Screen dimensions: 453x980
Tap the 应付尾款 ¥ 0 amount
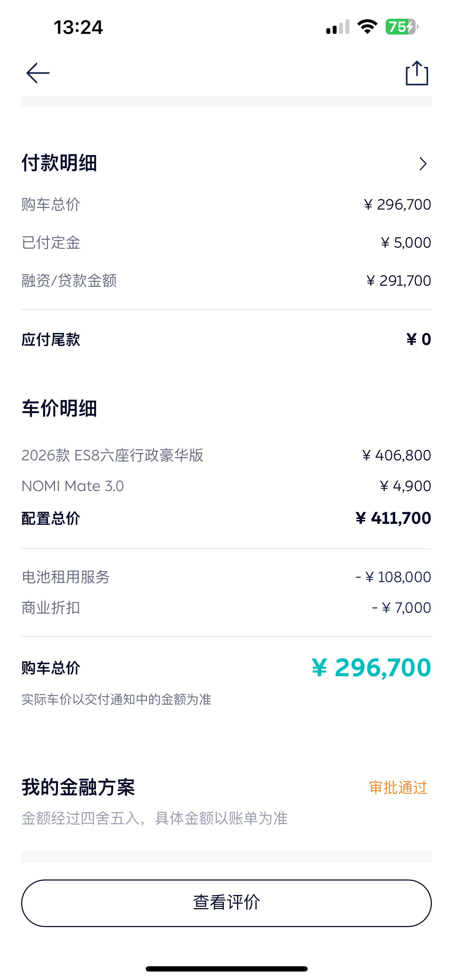[418, 339]
